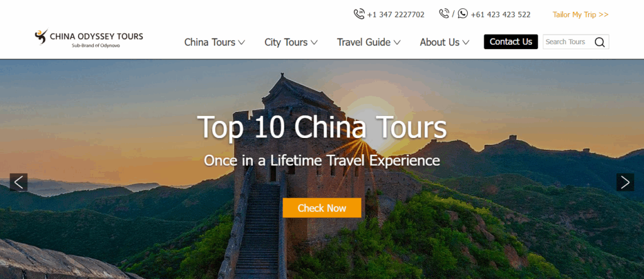Focus the Search Tours input field
Screen dimensions: 644x279
click(x=569, y=42)
